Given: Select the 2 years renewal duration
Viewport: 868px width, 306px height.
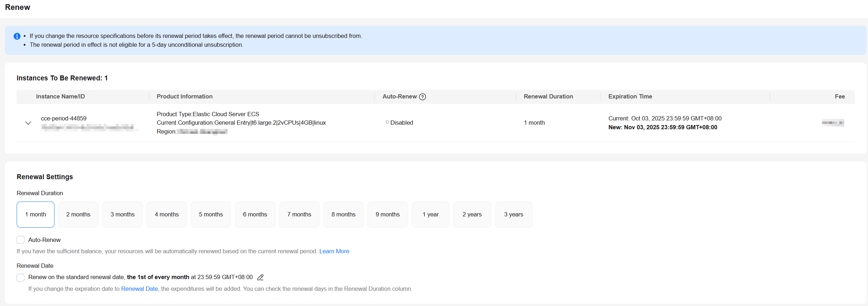Looking at the screenshot, I should (472, 215).
